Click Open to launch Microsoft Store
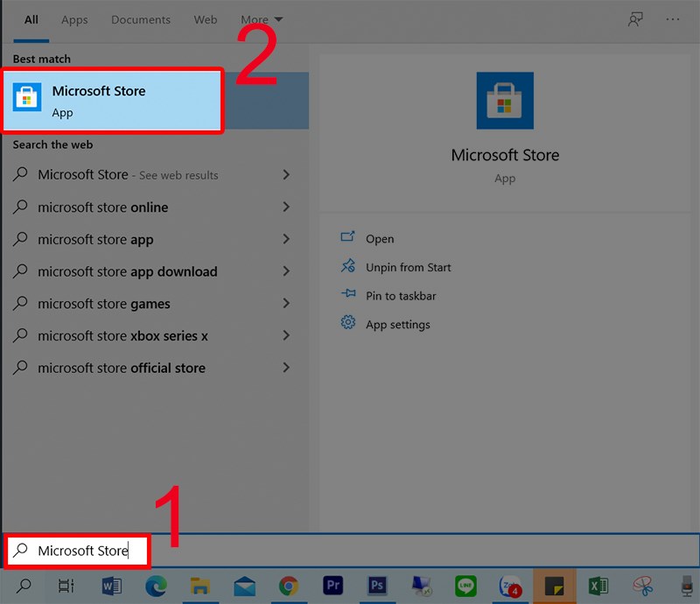Screen dimensions: 700x604 (x=381, y=238)
